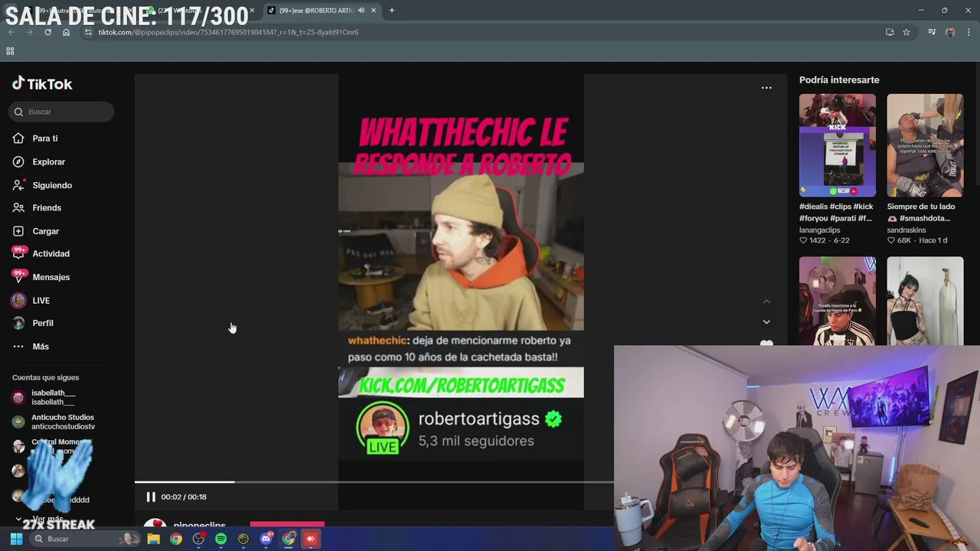The height and width of the screenshot is (551, 980).
Task: Open sandraskins author link
Action: 906,230
